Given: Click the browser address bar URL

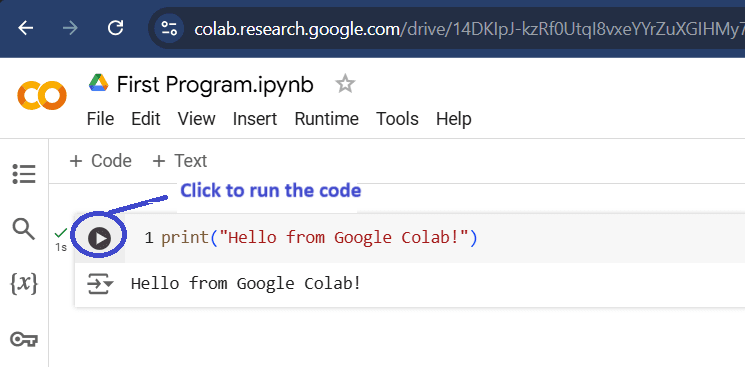Looking at the screenshot, I should click(469, 29).
